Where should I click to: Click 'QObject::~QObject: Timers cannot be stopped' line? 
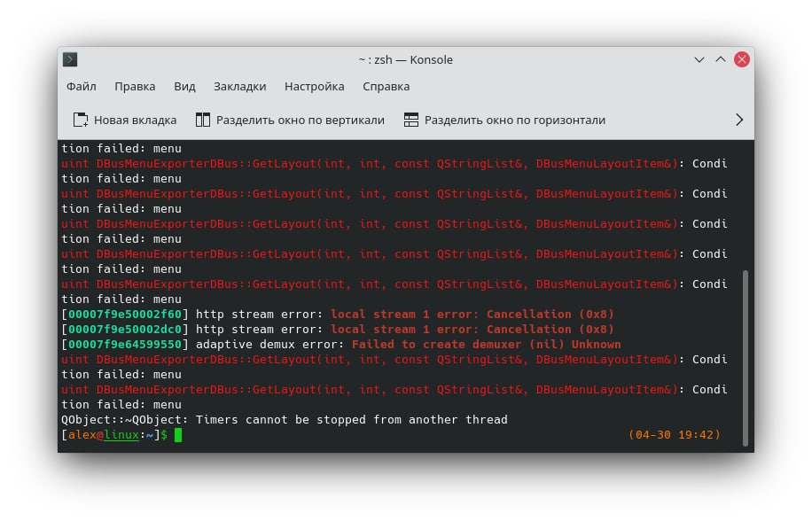coord(285,420)
